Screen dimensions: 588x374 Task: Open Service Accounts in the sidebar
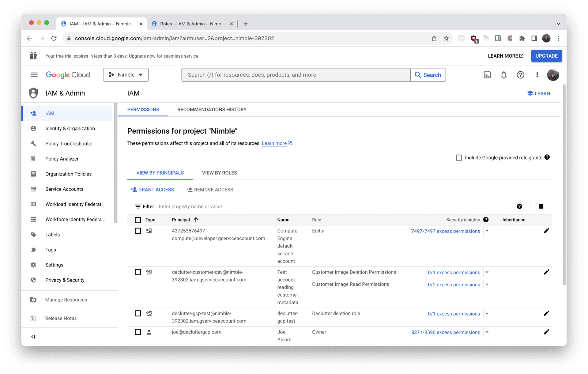point(64,189)
